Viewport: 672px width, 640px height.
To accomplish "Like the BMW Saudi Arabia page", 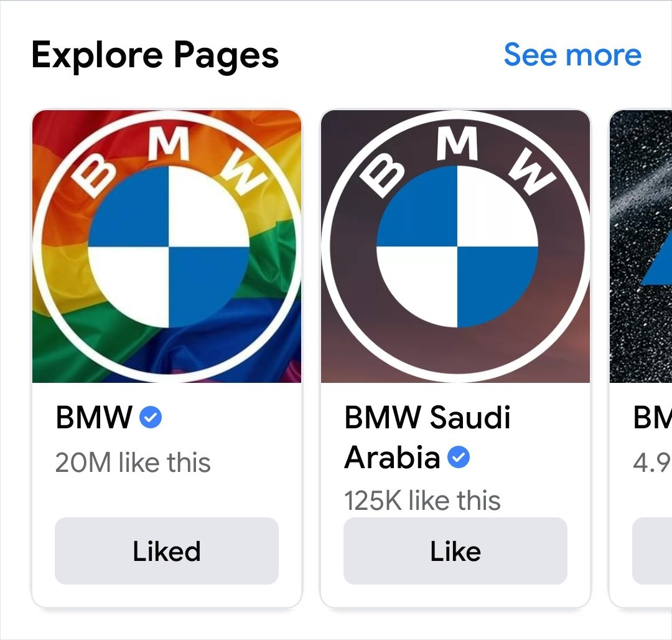I will pos(455,551).
